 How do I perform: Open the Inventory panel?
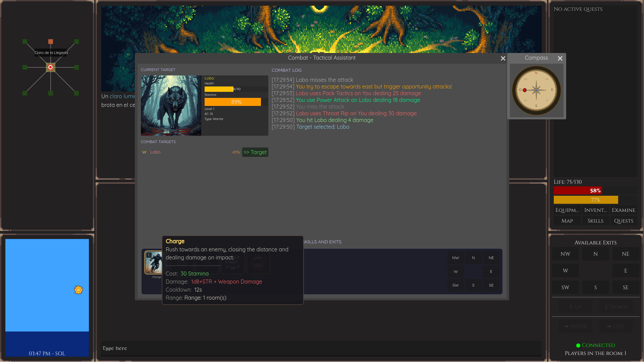click(x=595, y=210)
